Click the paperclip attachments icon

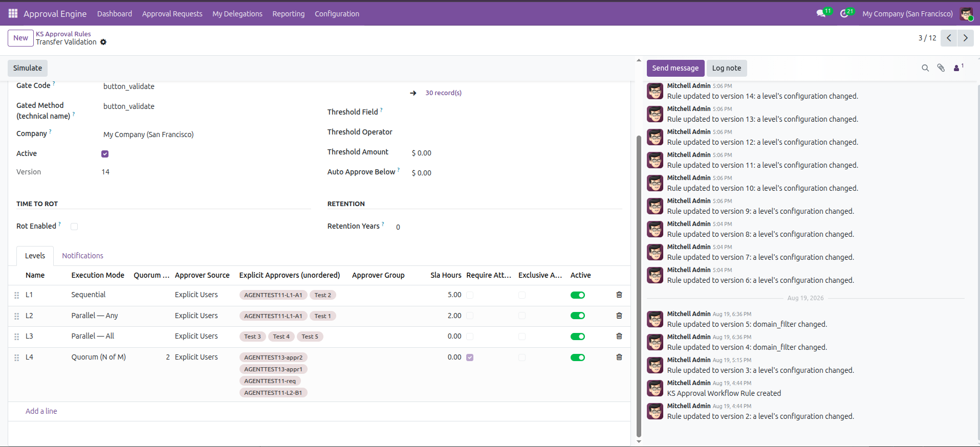point(941,68)
